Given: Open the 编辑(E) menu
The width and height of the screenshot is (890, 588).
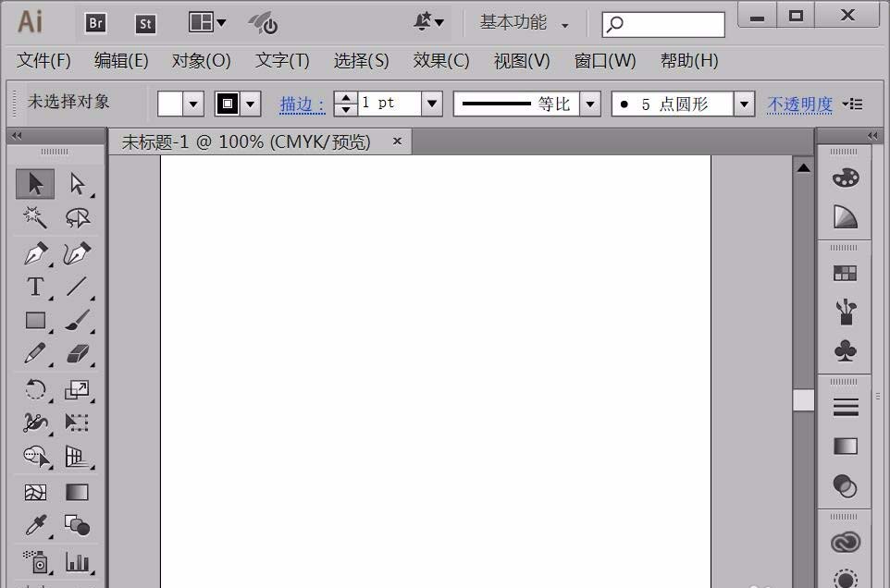Looking at the screenshot, I should [121, 60].
